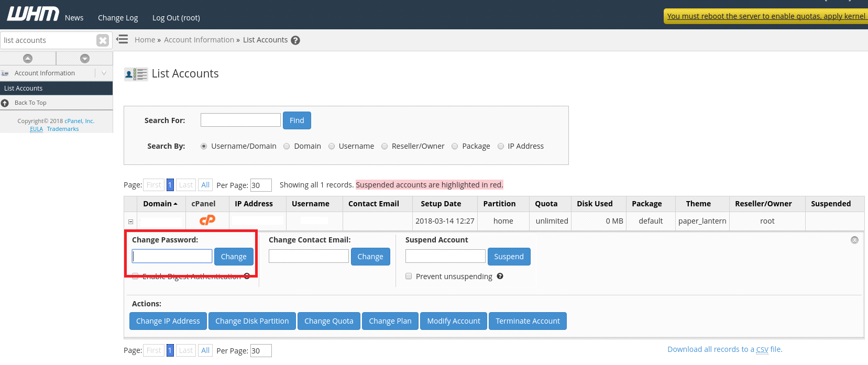Viewport: 868px width, 365px height.
Task: Clear the sidebar search box
Action: tap(103, 40)
